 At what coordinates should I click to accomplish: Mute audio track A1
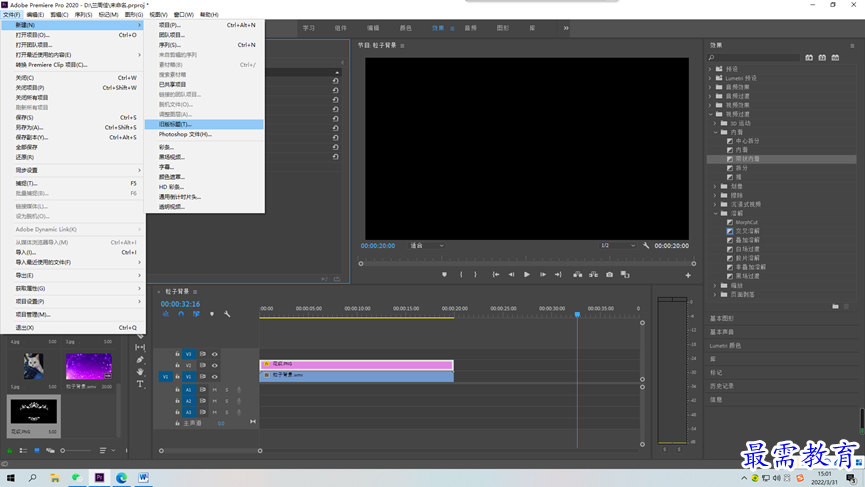pyautogui.click(x=215, y=390)
